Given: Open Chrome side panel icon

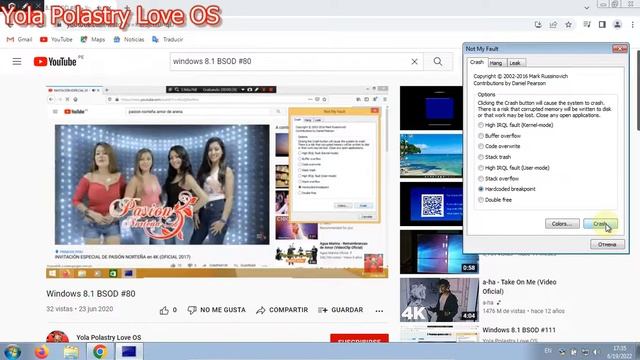Looking at the screenshot, I should (602, 25).
